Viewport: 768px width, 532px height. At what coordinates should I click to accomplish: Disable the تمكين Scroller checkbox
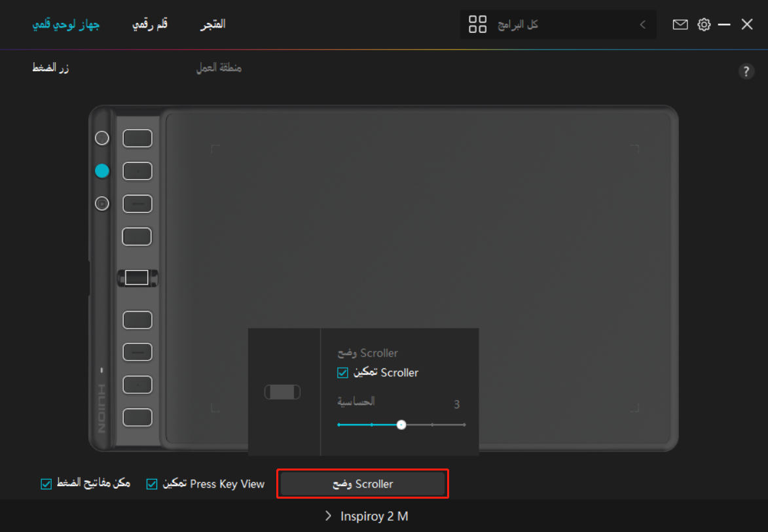click(342, 373)
